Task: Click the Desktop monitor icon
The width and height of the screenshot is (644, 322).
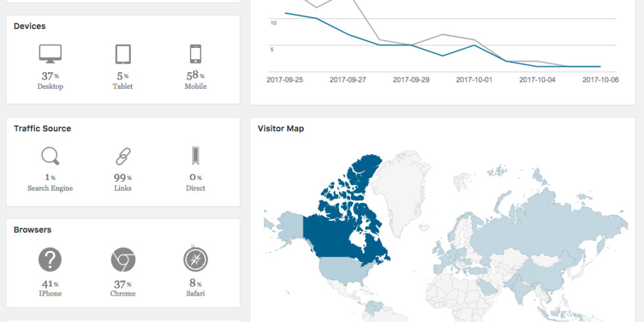Action: [50, 54]
